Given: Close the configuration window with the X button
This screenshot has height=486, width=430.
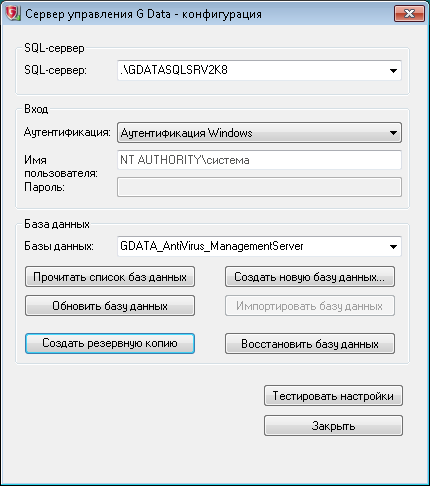Looking at the screenshot, I should pyautogui.click(x=409, y=14).
